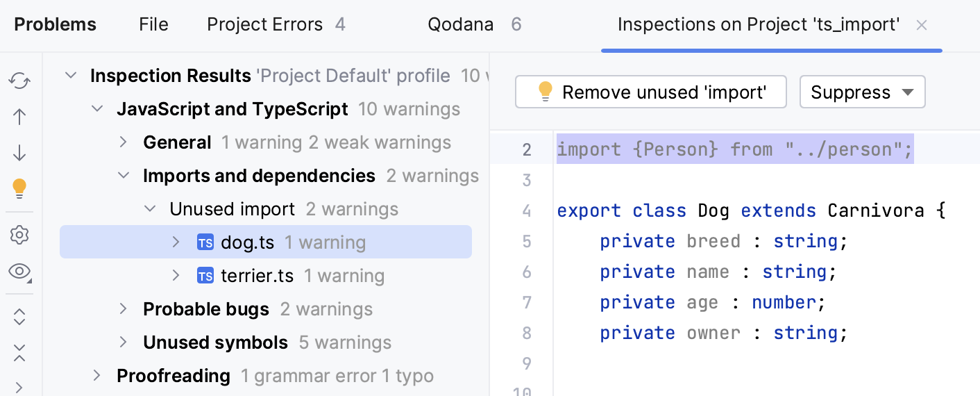Viewport: 980px width, 396px height.
Task: Go to the previous problem with the up arrow
Action: tap(19, 117)
